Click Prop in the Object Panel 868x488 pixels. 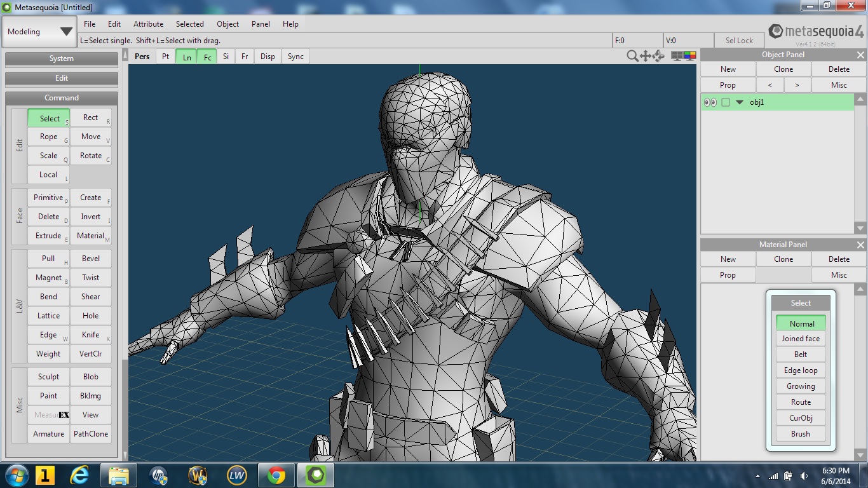(728, 85)
